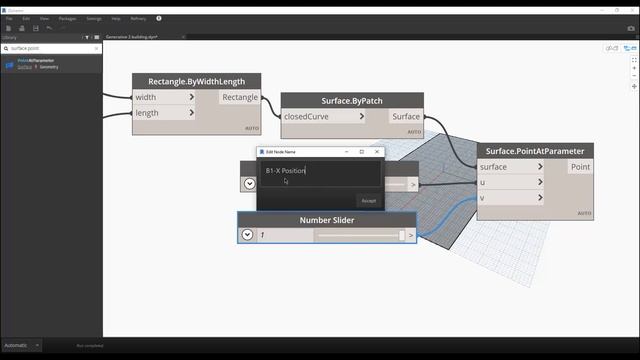The height and width of the screenshot is (360, 640).
Task: Click the zoom in plus icon
Action: (x=634, y=68)
